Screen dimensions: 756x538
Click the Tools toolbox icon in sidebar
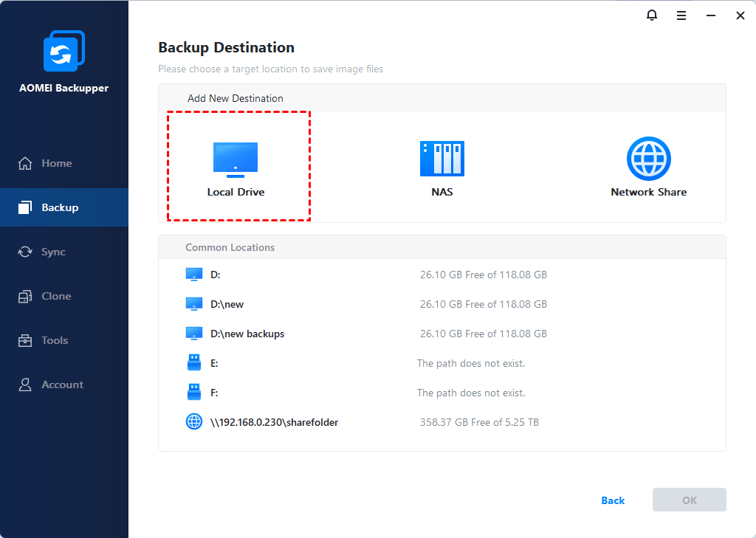[x=25, y=340]
